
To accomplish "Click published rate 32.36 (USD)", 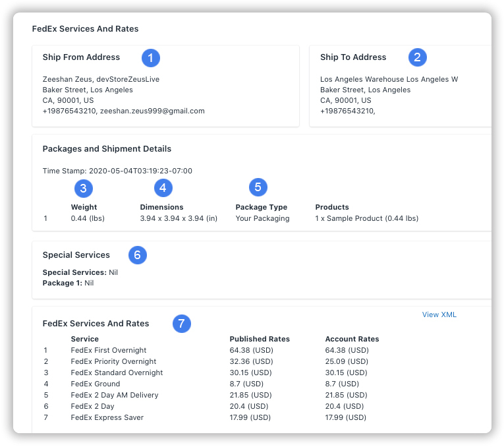I will (x=252, y=361).
